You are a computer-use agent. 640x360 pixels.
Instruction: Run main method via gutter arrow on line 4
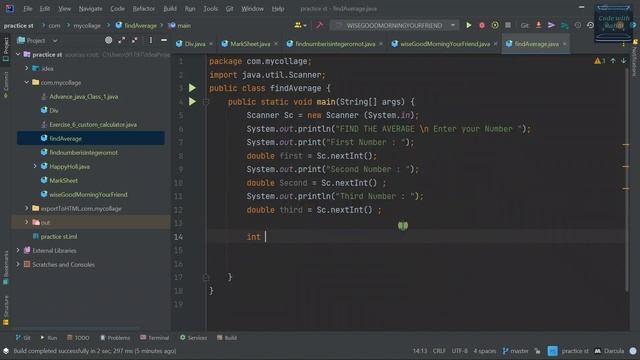pyautogui.click(x=192, y=101)
